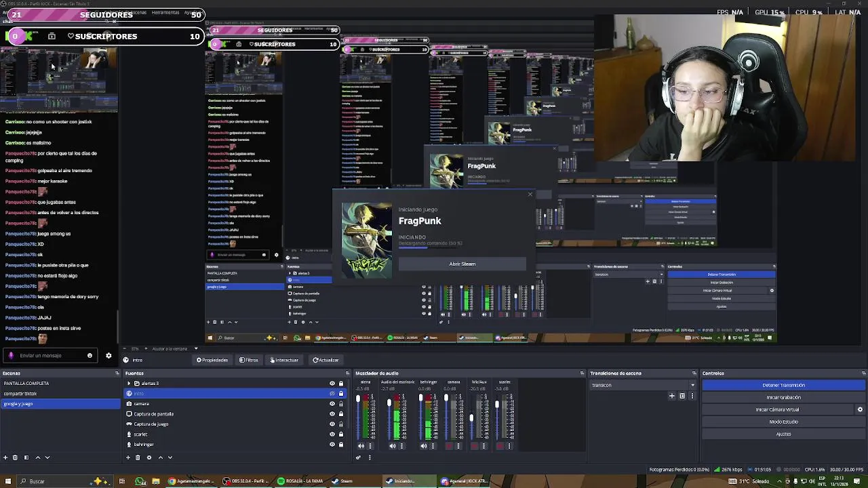Toggle the lock on the behringer source
Viewport: 868px width, 488px height.
tap(341, 445)
